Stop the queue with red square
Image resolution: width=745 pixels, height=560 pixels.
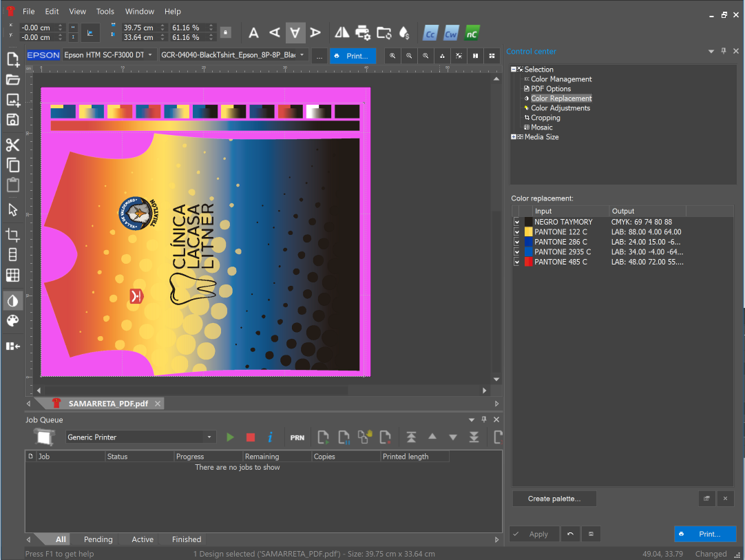tap(251, 437)
